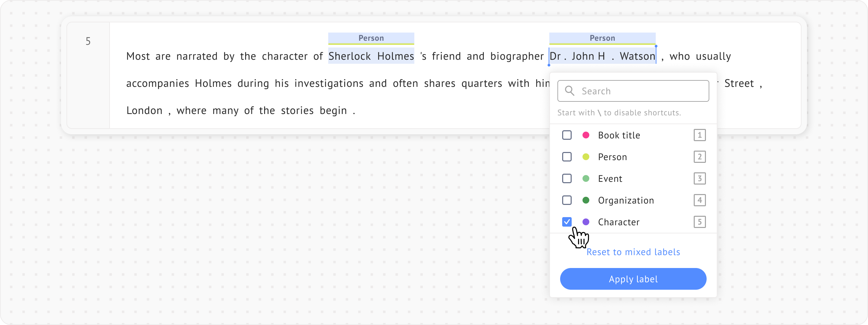
Task: Check the Person label checkbox
Action: 567,157
